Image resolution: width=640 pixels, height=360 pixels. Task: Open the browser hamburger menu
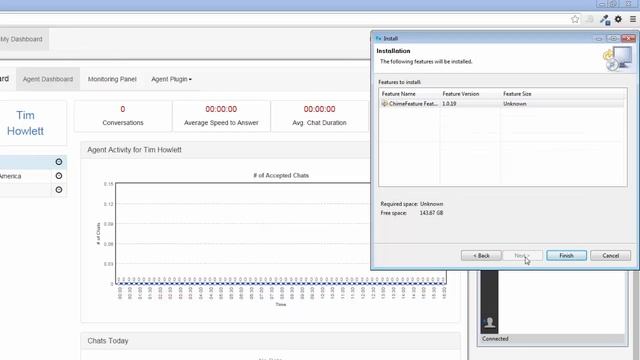(x=633, y=19)
